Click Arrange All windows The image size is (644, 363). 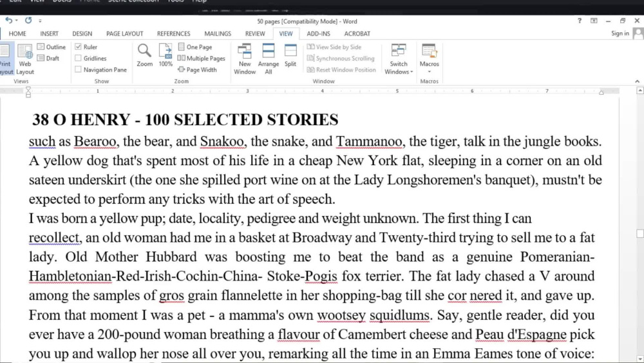click(268, 59)
